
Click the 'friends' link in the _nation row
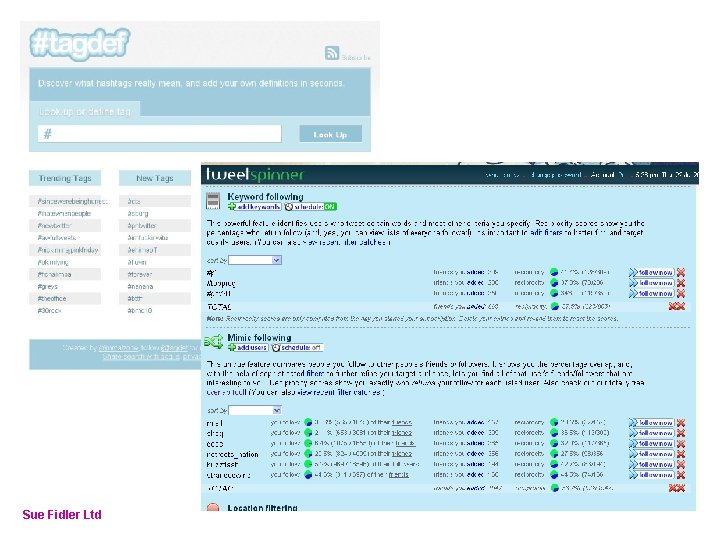coord(402,454)
